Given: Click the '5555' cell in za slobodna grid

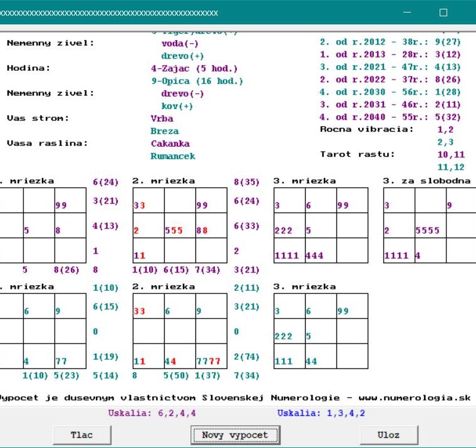Looking at the screenshot, I should coord(430,226).
